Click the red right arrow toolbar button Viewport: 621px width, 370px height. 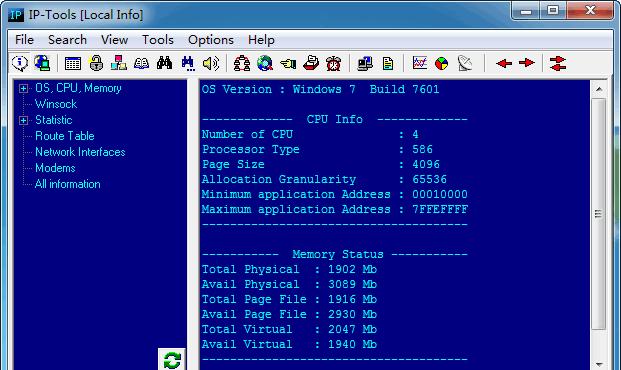527,63
